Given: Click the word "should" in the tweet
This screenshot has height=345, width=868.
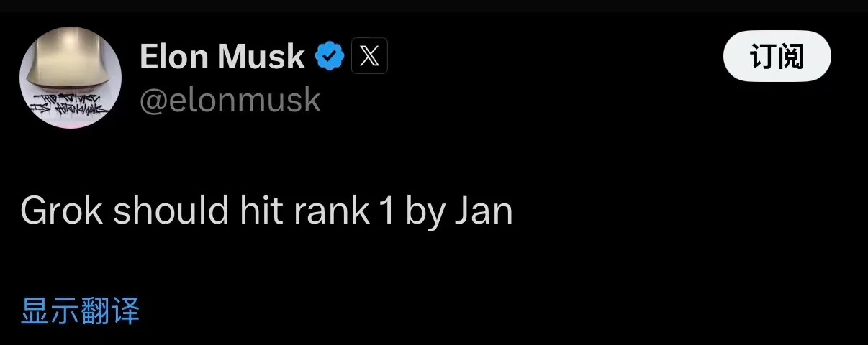Looking at the screenshot, I should click(x=168, y=211).
